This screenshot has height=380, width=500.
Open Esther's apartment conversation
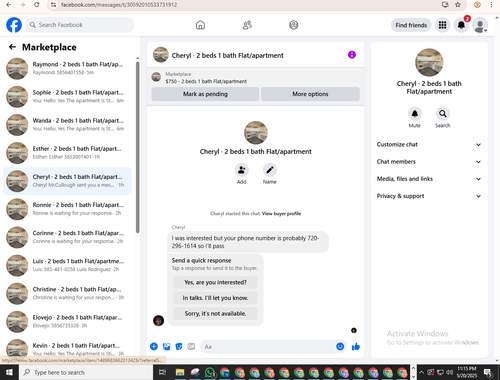67,153
